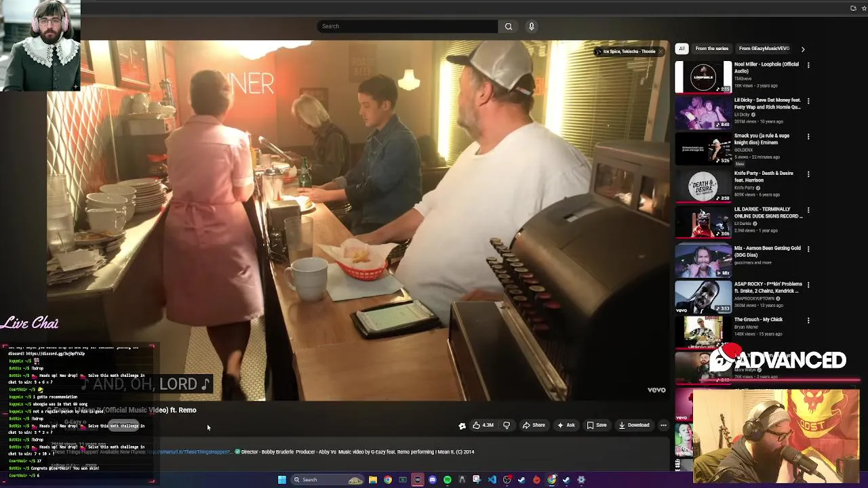The height and width of the screenshot is (488, 868).
Task: Select the From the series chip
Action: tap(712, 49)
